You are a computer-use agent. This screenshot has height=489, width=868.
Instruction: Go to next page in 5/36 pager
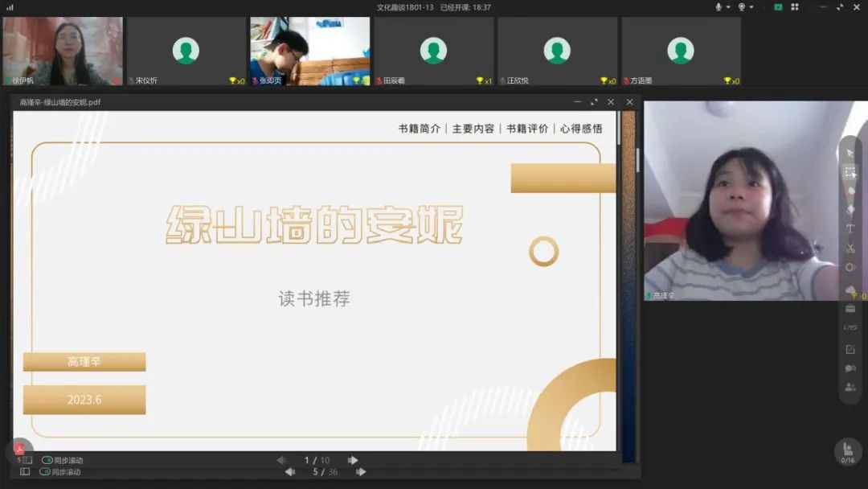(361, 472)
